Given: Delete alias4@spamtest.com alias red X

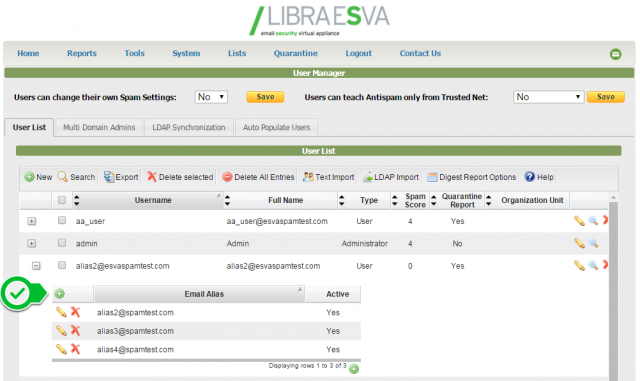Looking at the screenshot, I should pos(75,349).
